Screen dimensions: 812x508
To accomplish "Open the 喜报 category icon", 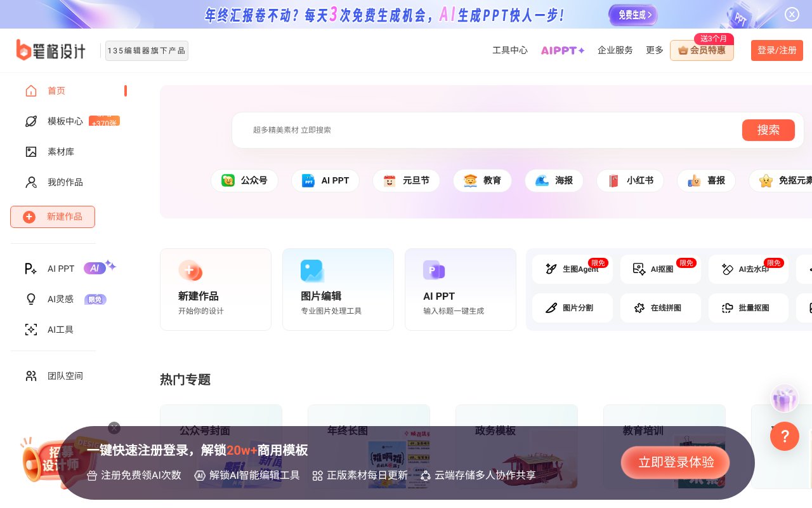I will 706,180.
